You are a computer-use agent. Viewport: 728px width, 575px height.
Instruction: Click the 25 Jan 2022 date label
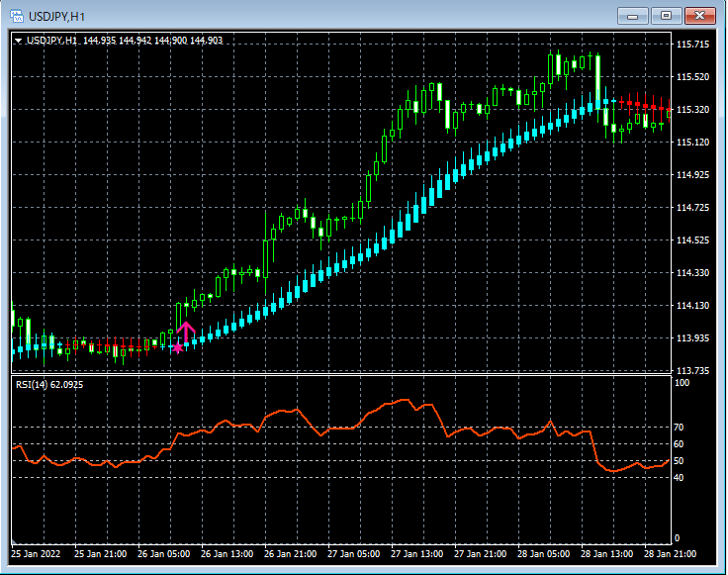tap(36, 554)
